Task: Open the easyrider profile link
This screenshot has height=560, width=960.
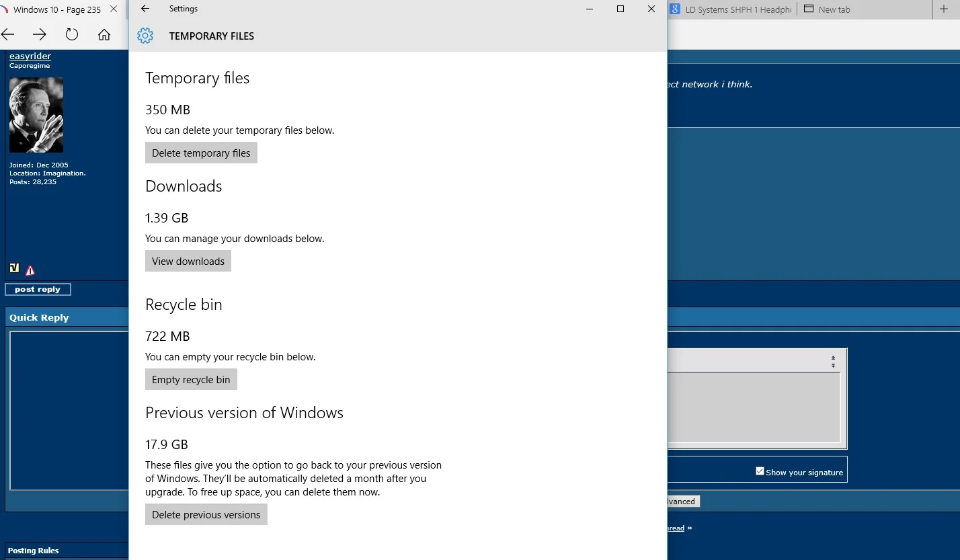Action: click(x=30, y=56)
